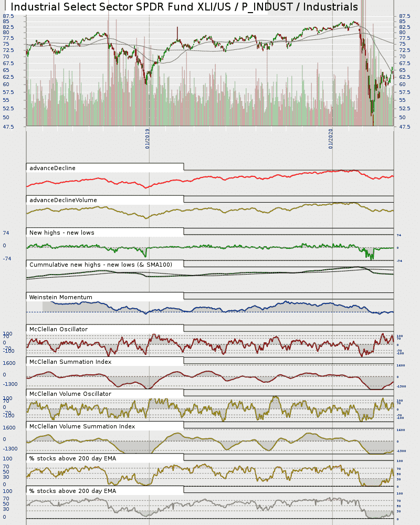Image resolution: width=420 pixels, height=525 pixels.
Task: Select the McClellan Volume Oscillator panel label
Action: click(x=70, y=394)
